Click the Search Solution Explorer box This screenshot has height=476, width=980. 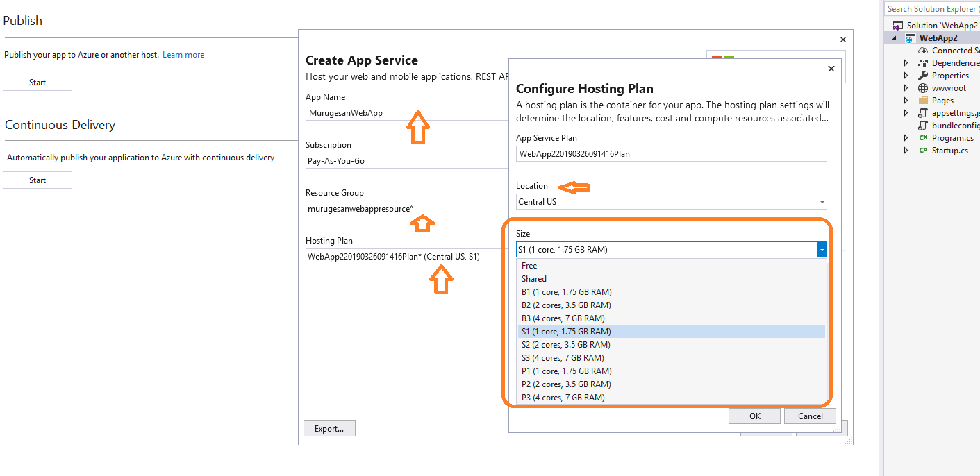(931, 8)
